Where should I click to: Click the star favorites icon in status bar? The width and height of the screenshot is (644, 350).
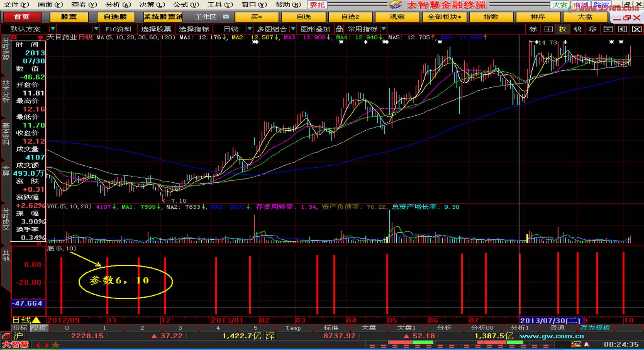tap(56, 345)
